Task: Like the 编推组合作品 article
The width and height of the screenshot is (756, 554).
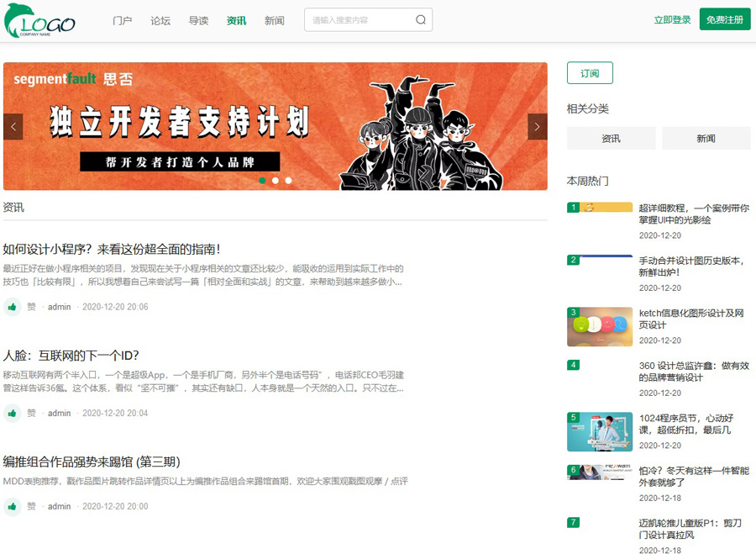Action: pos(13,506)
